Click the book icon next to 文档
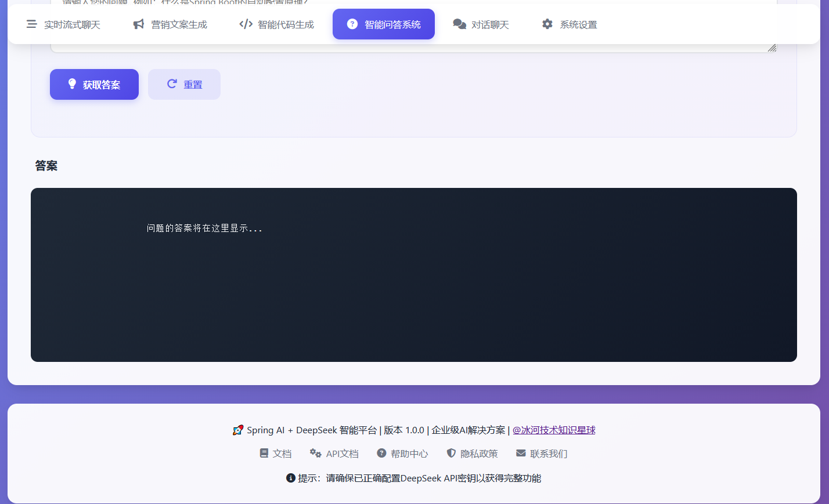Viewport: 829px width, 504px height. pos(264,454)
